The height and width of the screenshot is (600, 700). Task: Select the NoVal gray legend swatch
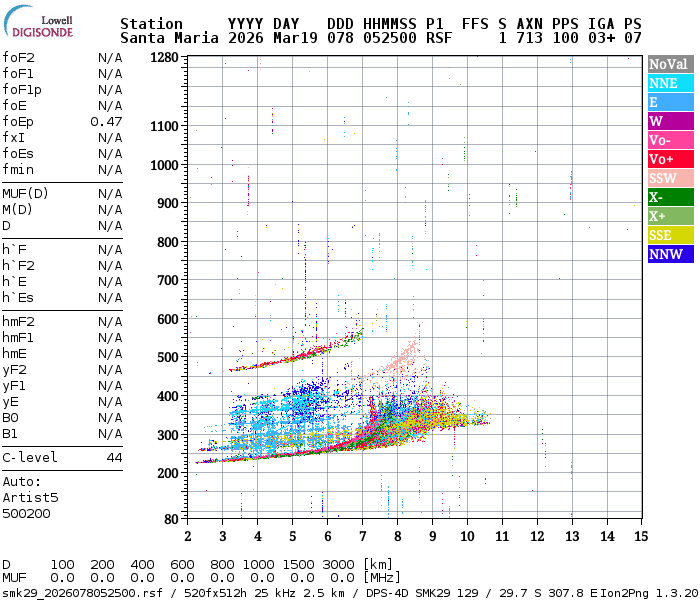click(670, 64)
